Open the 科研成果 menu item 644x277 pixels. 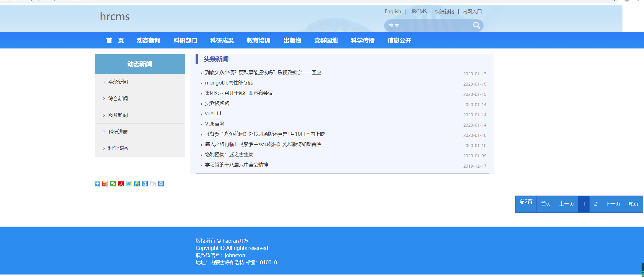(x=222, y=40)
